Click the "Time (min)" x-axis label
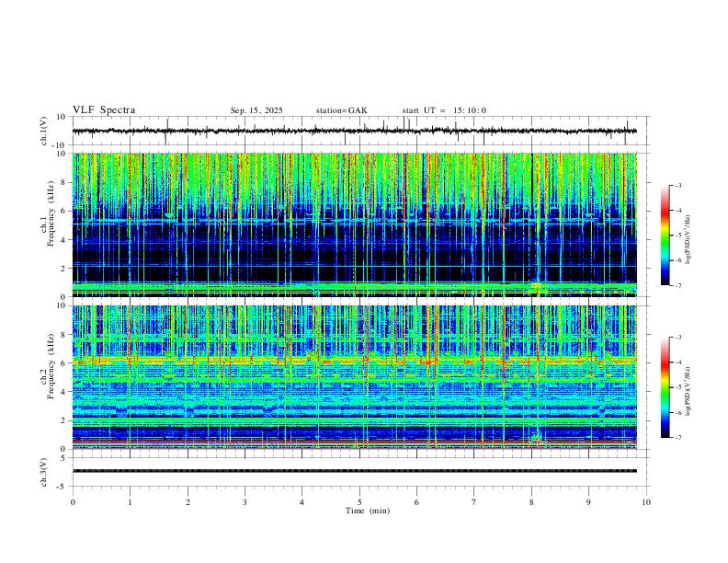 coord(368,511)
